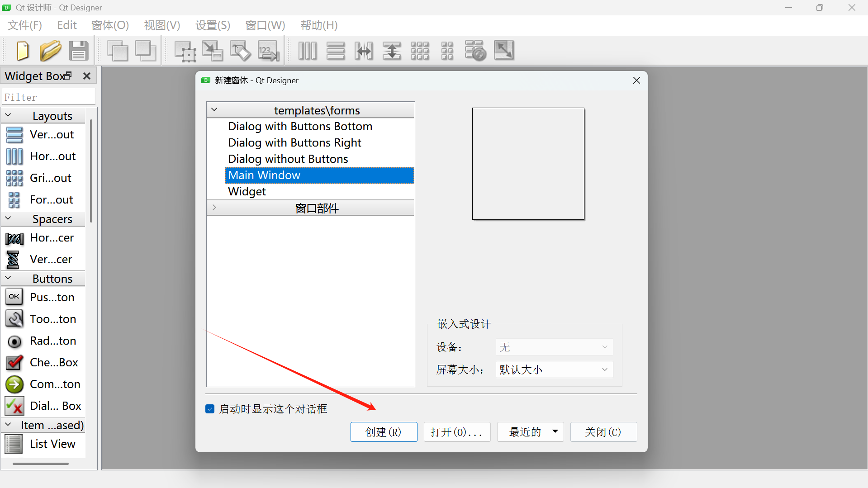Click the Break Layout toolbar icon
The width and height of the screenshot is (868, 488).
point(475,50)
